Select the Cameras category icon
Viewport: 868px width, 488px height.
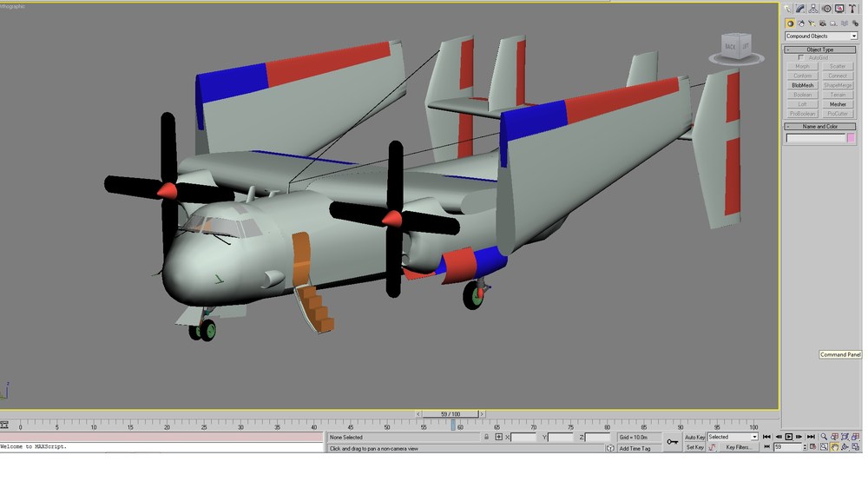coord(823,23)
